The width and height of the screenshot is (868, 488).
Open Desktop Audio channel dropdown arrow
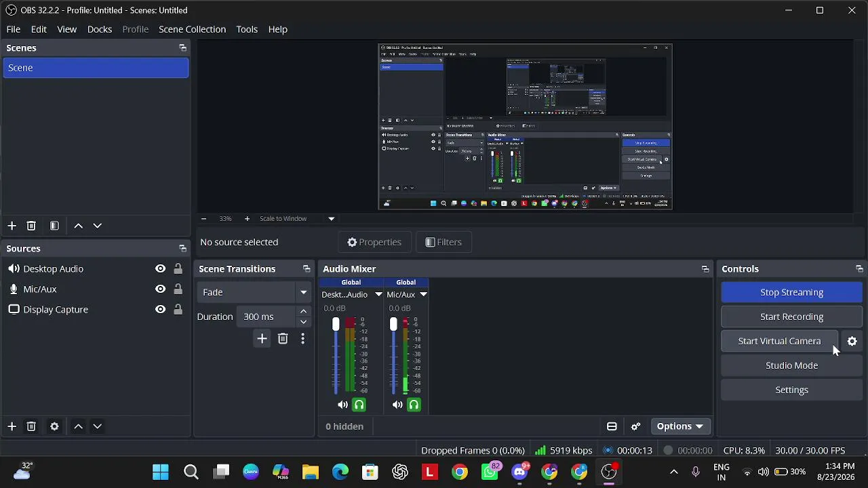tap(378, 295)
